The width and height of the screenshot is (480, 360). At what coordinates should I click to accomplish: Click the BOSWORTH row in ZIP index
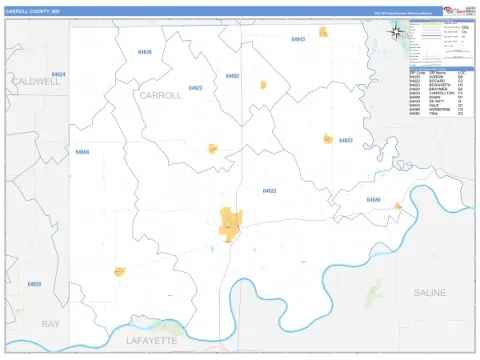pyautogui.click(x=437, y=85)
